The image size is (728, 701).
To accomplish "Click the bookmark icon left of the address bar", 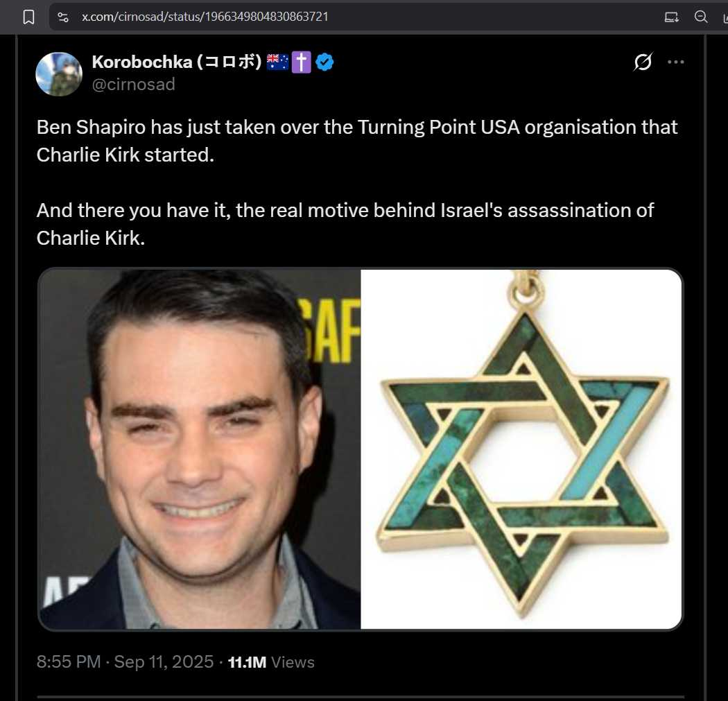I will tap(29, 17).
